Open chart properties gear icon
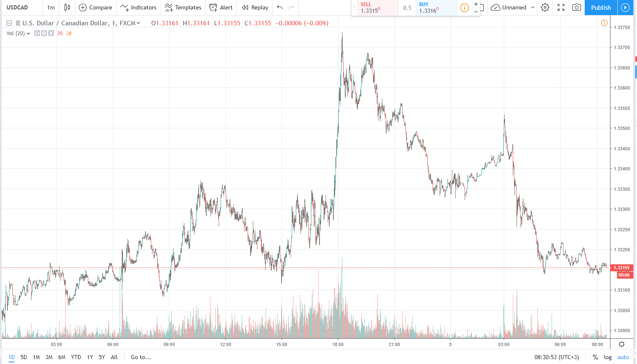The height and width of the screenshot is (364, 637). click(545, 7)
